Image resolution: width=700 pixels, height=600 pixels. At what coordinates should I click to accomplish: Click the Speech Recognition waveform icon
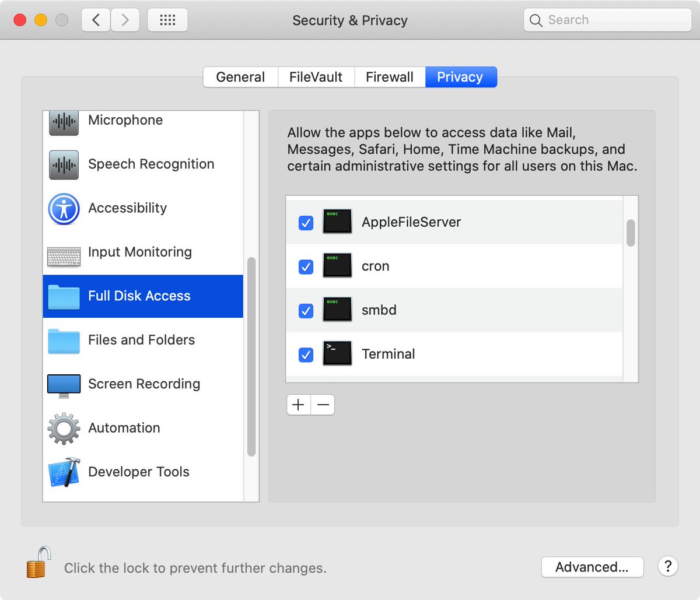(64, 164)
